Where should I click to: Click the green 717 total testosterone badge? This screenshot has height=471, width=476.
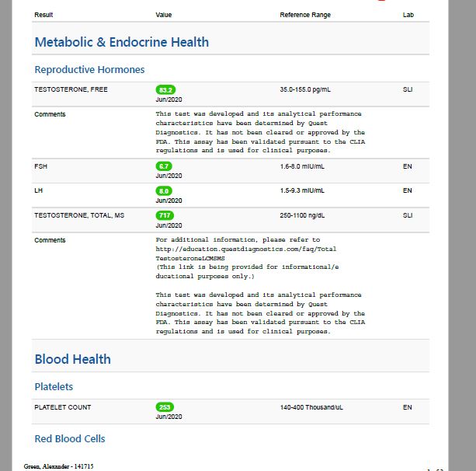pos(165,215)
